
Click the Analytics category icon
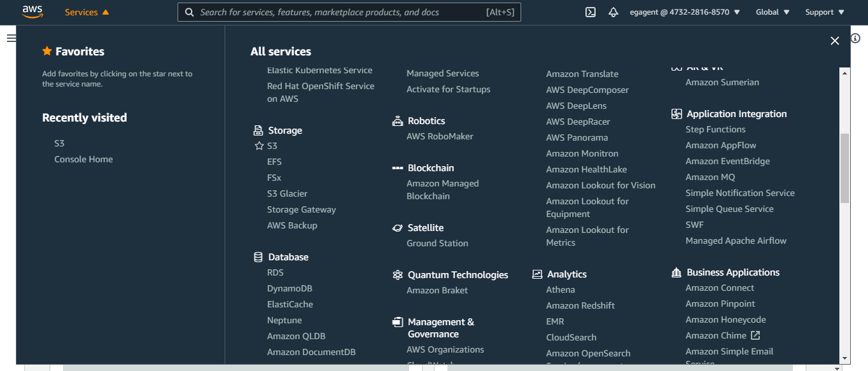tap(537, 274)
